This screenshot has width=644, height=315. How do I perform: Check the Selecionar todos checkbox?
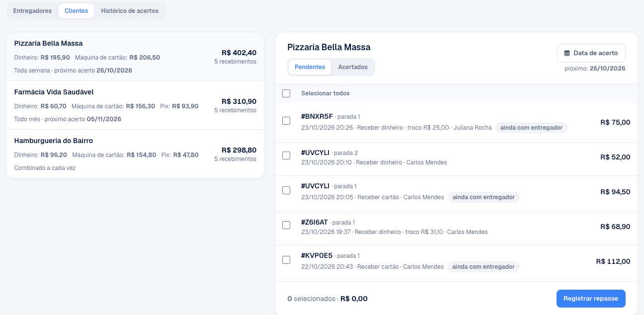pyautogui.click(x=286, y=93)
